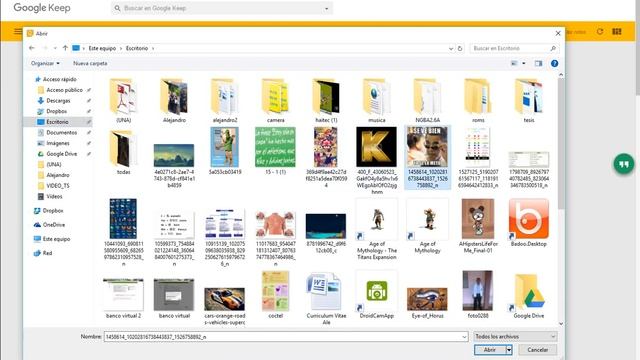This screenshot has width=640, height=360.
Task: Go back using the dialog back arrow
Action: tap(32, 48)
